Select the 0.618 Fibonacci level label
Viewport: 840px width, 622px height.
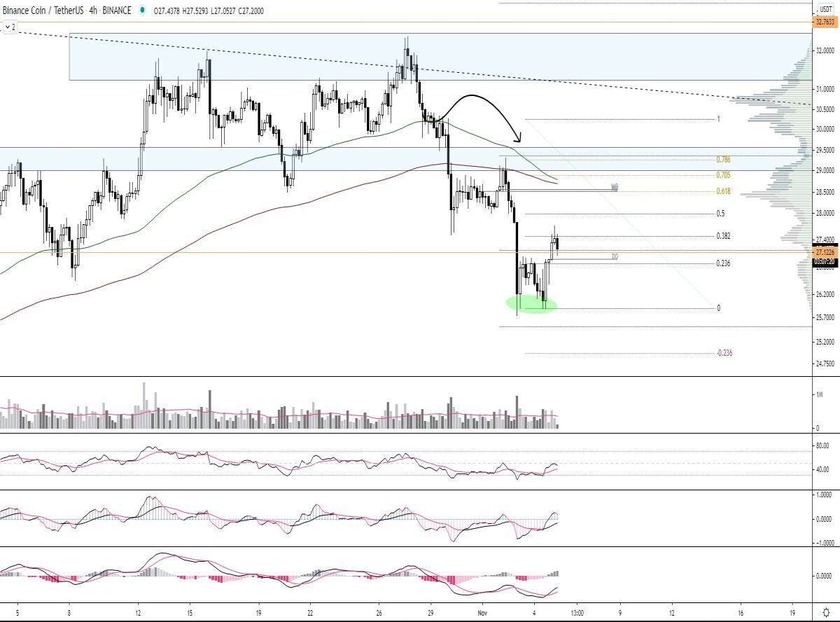click(x=723, y=191)
